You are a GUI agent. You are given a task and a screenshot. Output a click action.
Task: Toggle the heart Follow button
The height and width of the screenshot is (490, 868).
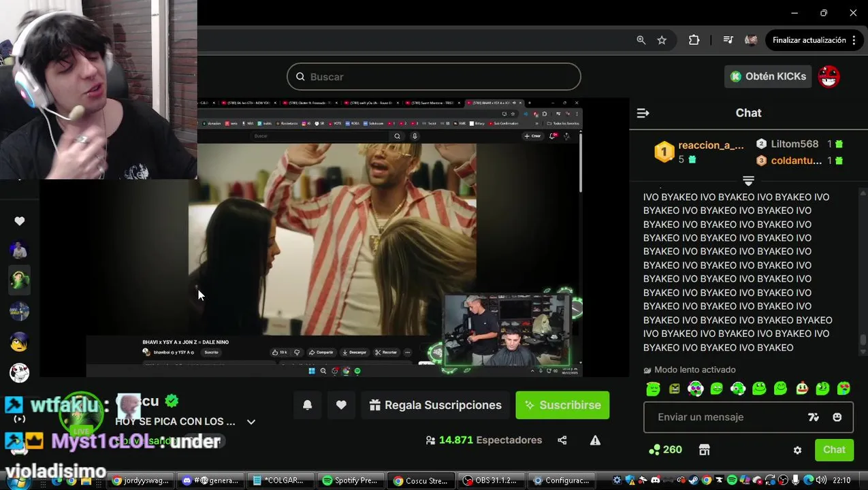point(341,405)
